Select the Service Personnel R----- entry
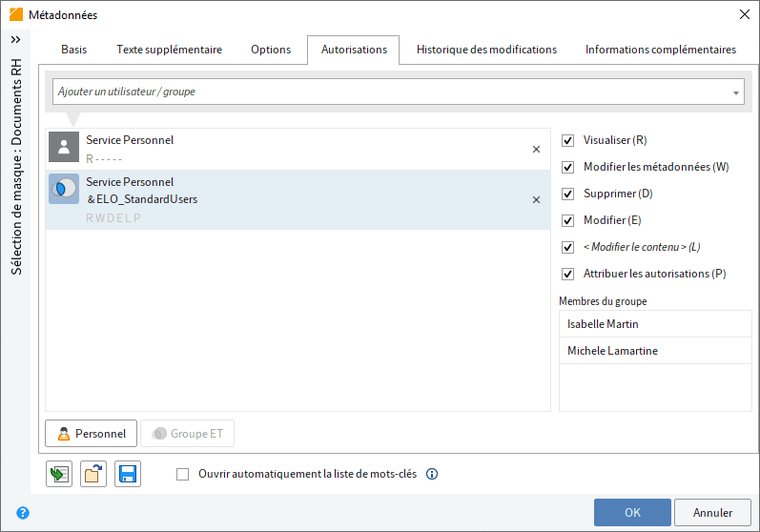 [x=298, y=150]
